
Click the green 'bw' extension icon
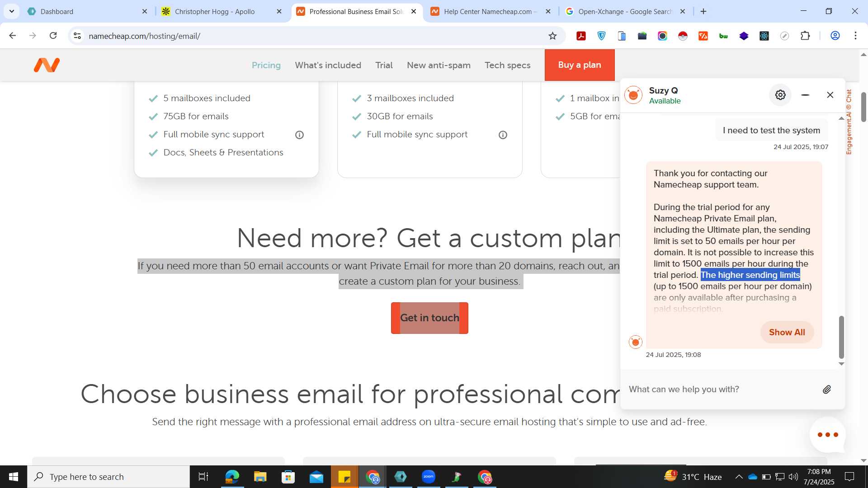pyautogui.click(x=724, y=36)
